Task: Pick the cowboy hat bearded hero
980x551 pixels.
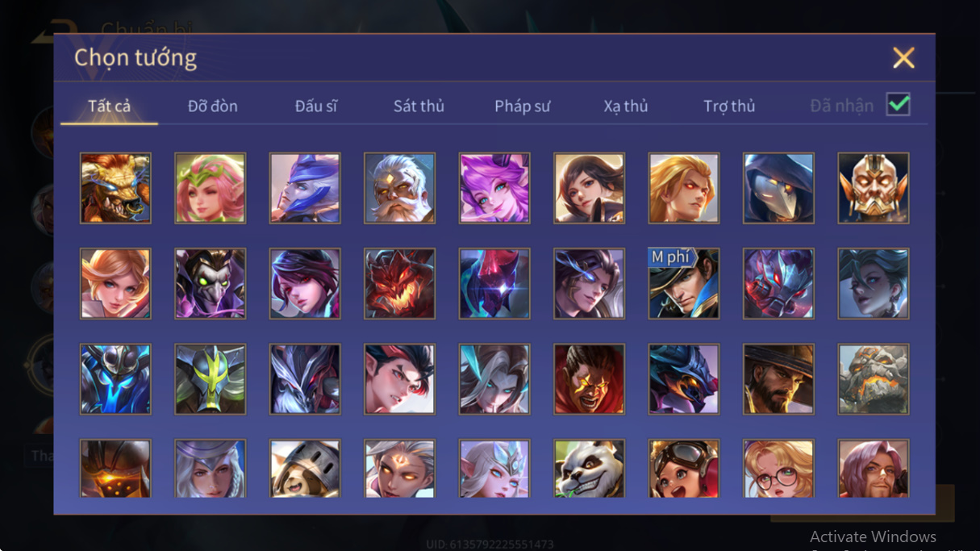Action: (778, 379)
